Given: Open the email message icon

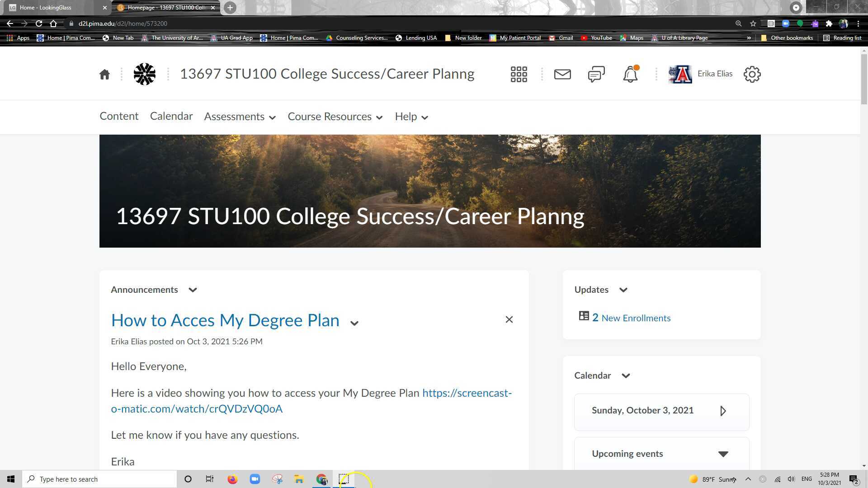Looking at the screenshot, I should (562, 74).
